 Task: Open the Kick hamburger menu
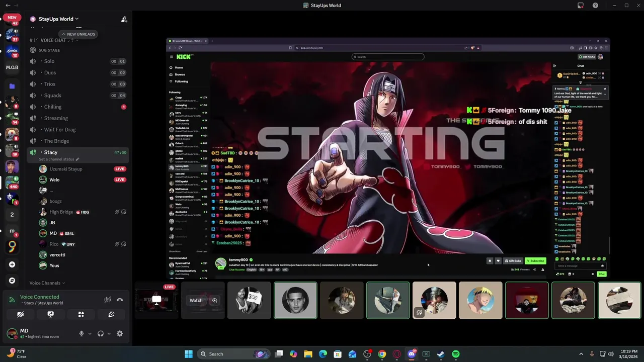point(171,57)
